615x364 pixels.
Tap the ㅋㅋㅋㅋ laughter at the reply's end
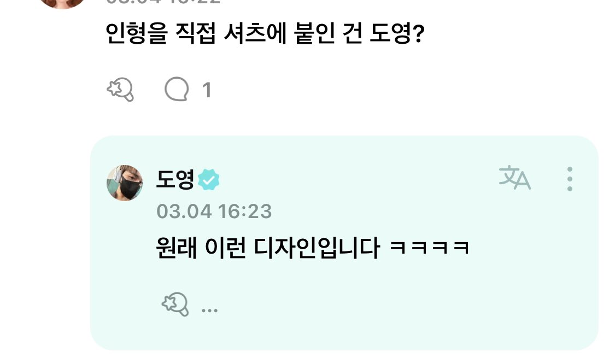pyautogui.click(x=430, y=248)
